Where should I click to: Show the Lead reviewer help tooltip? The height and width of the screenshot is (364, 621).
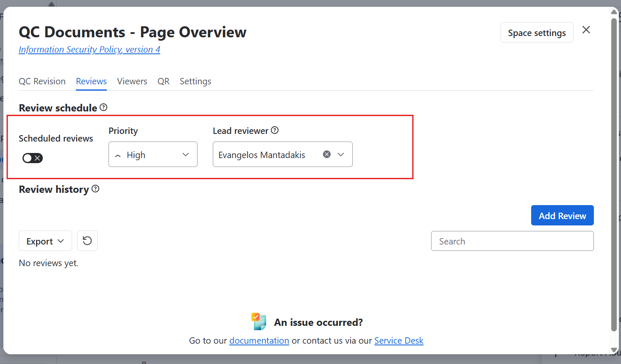(x=275, y=130)
